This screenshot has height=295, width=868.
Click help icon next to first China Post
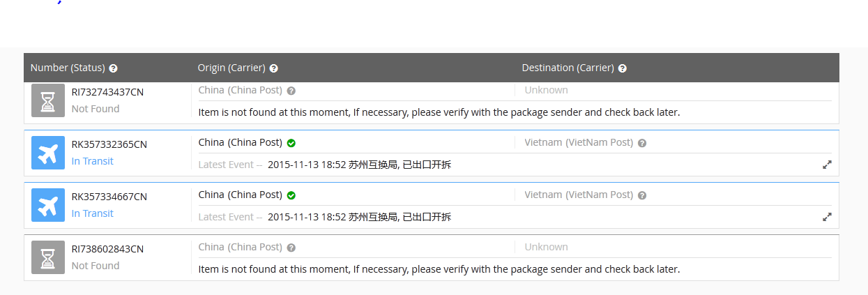click(x=291, y=91)
